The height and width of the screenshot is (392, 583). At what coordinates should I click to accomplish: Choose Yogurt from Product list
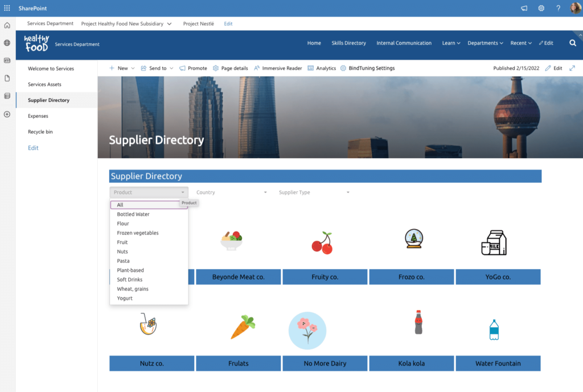tap(149, 298)
